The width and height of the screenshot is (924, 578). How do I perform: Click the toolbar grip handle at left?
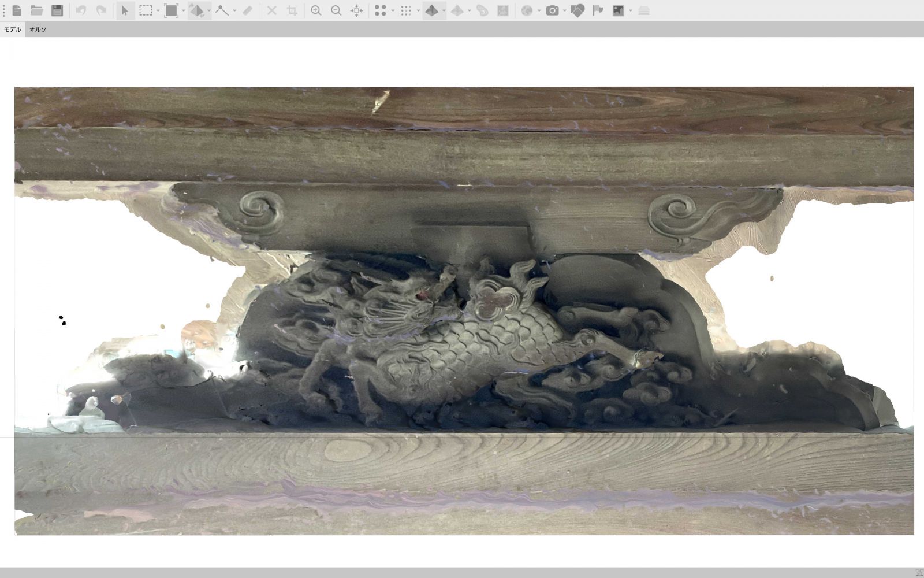click(x=3, y=10)
